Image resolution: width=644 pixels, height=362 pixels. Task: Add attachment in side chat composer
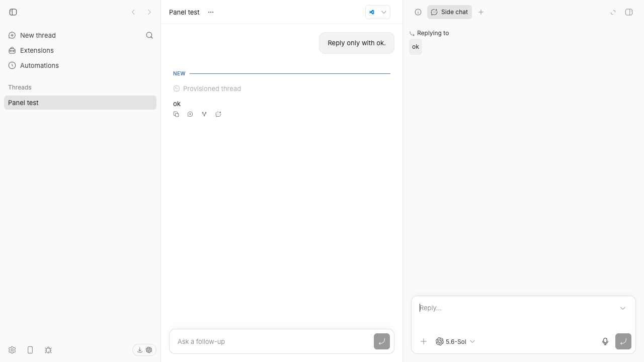(x=424, y=341)
